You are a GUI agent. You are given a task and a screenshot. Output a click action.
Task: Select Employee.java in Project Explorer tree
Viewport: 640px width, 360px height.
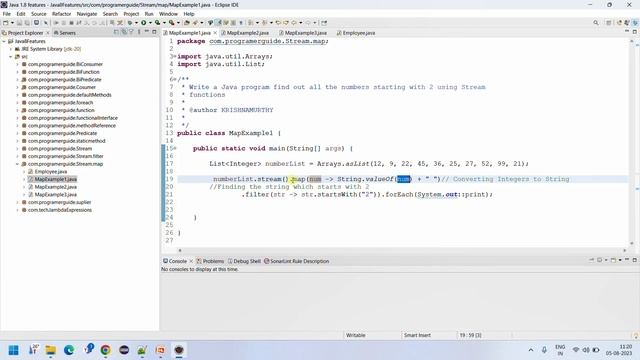[x=51, y=172]
